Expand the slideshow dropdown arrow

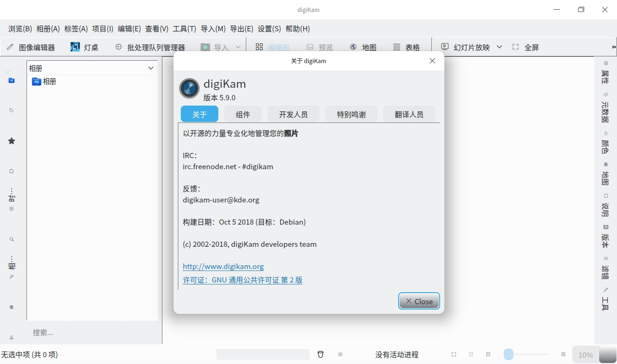(499, 47)
